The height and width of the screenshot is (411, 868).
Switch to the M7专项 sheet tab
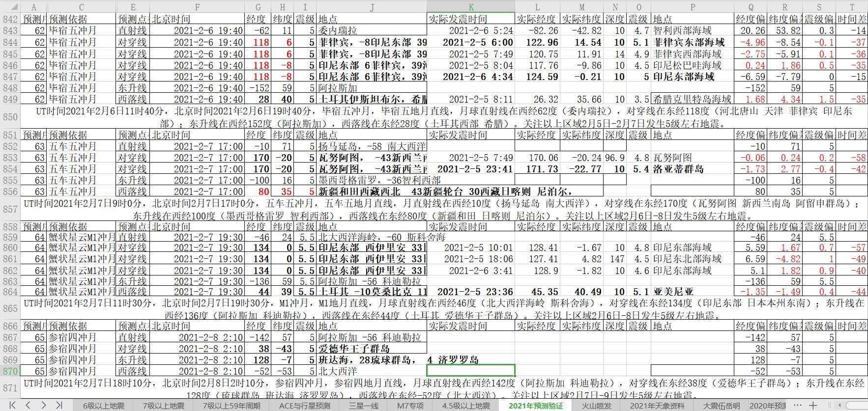coord(410,406)
